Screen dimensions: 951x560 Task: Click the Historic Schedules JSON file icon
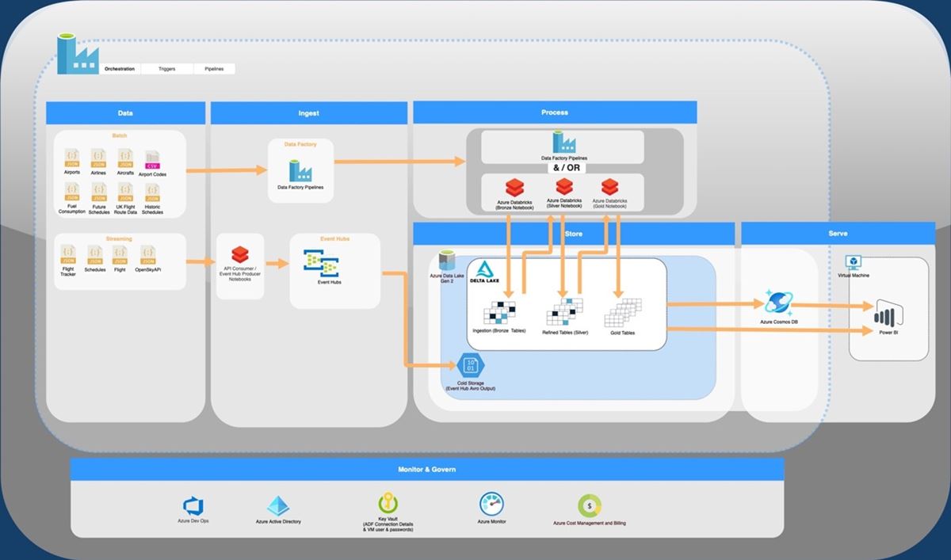(152, 192)
